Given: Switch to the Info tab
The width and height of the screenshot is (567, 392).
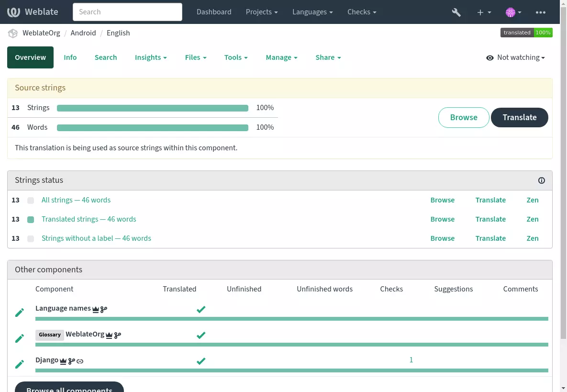Looking at the screenshot, I should click(70, 57).
